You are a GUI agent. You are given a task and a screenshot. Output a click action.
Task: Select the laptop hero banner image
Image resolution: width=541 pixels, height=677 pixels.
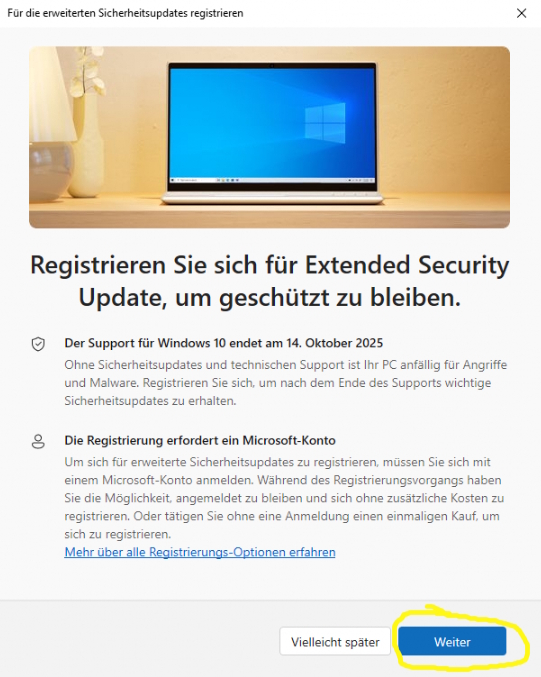click(269, 137)
